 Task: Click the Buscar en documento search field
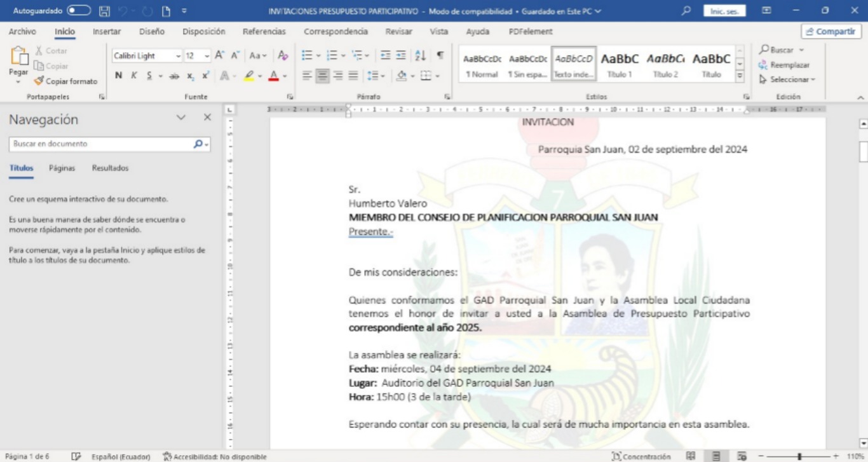click(102, 144)
